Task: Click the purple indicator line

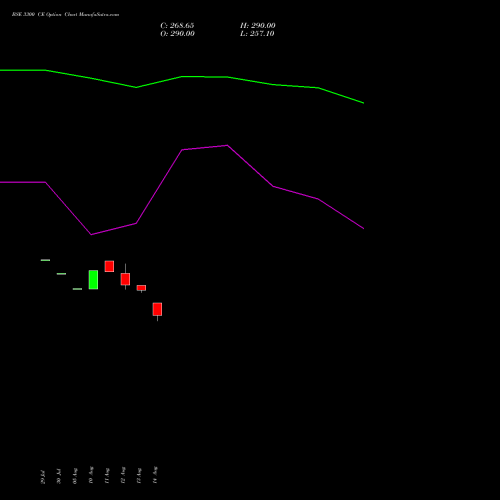Action: [182, 150]
